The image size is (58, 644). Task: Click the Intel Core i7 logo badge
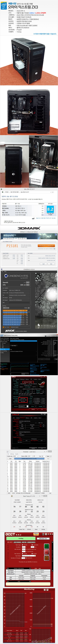pos(4,6)
